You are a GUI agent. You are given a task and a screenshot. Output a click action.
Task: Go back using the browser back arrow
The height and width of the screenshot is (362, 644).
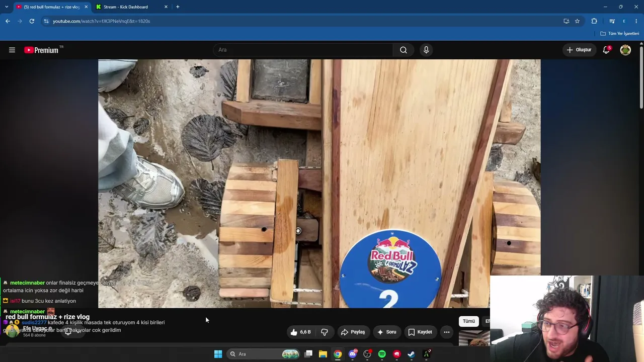click(x=8, y=21)
